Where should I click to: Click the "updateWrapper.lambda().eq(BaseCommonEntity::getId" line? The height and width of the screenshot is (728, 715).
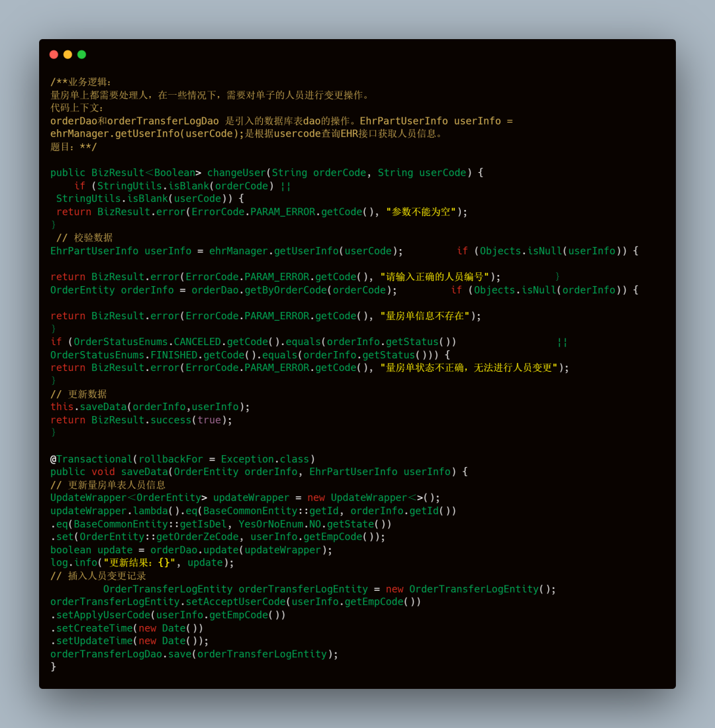pyautogui.click(x=254, y=511)
